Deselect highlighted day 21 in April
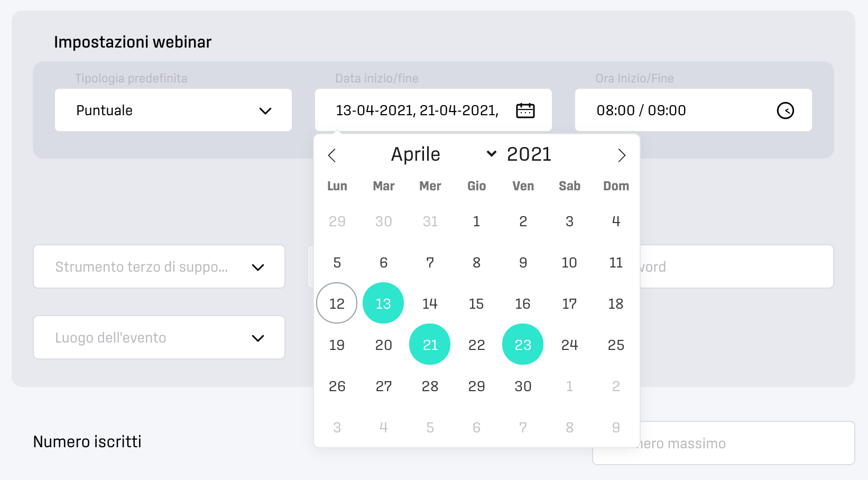 tap(430, 344)
